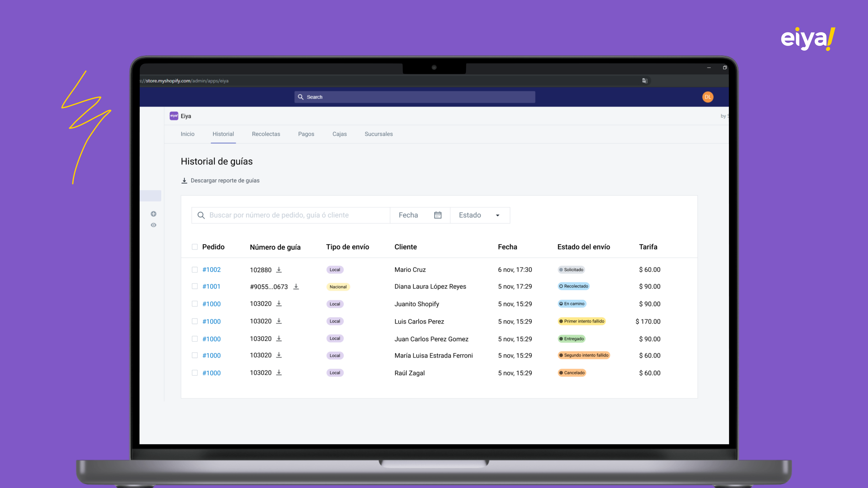The width and height of the screenshot is (868, 488).
Task: Click download icon beside Descargar reporte
Action: pos(184,181)
